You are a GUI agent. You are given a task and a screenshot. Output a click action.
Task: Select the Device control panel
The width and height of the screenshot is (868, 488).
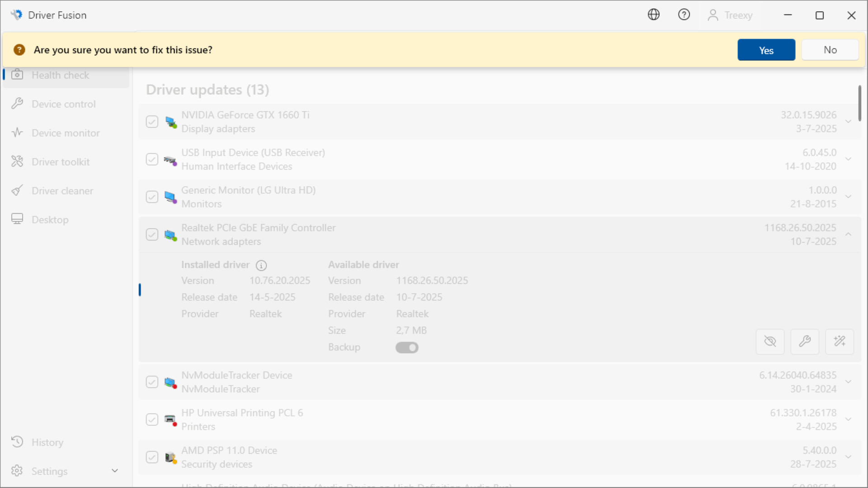[x=63, y=103]
